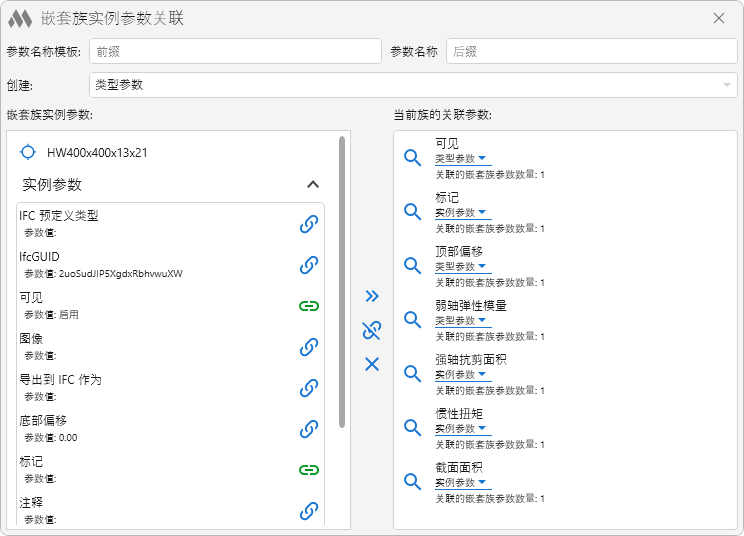744x536 pixels.
Task: Click the 前缀 prefix input field
Action: pos(235,52)
